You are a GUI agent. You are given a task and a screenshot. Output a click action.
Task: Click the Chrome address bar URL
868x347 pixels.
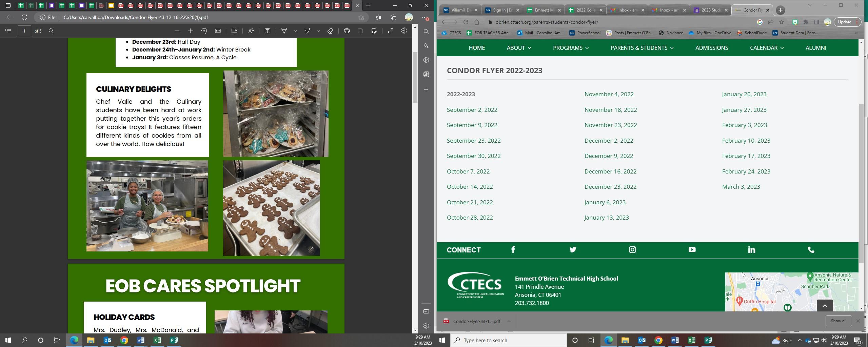click(547, 22)
